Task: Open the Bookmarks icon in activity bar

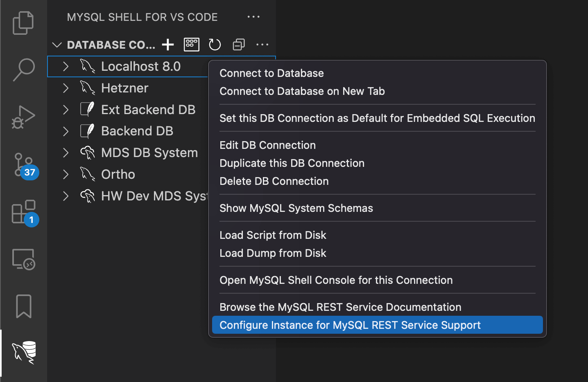Action: click(23, 306)
